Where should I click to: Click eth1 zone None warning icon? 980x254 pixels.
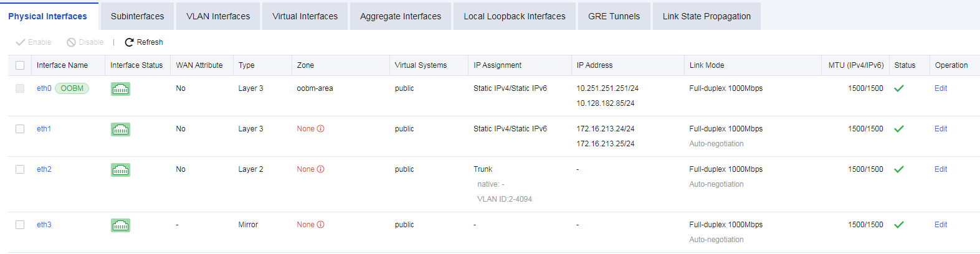click(x=321, y=129)
